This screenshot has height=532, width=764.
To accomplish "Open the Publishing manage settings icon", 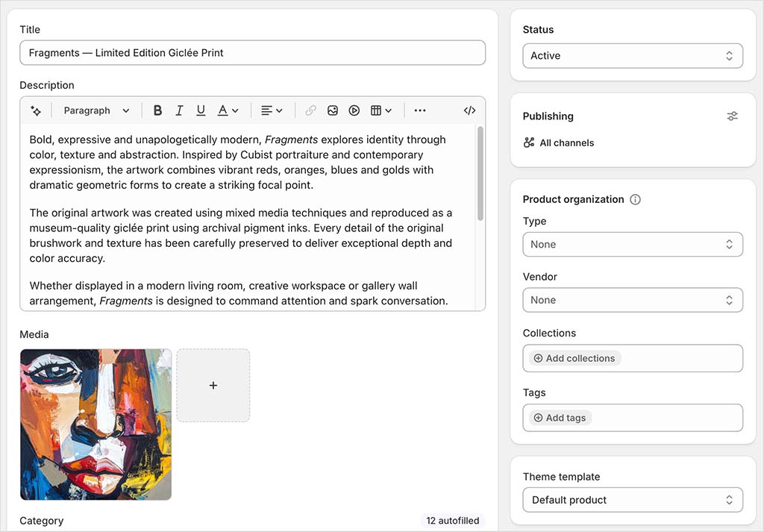I will (x=732, y=116).
